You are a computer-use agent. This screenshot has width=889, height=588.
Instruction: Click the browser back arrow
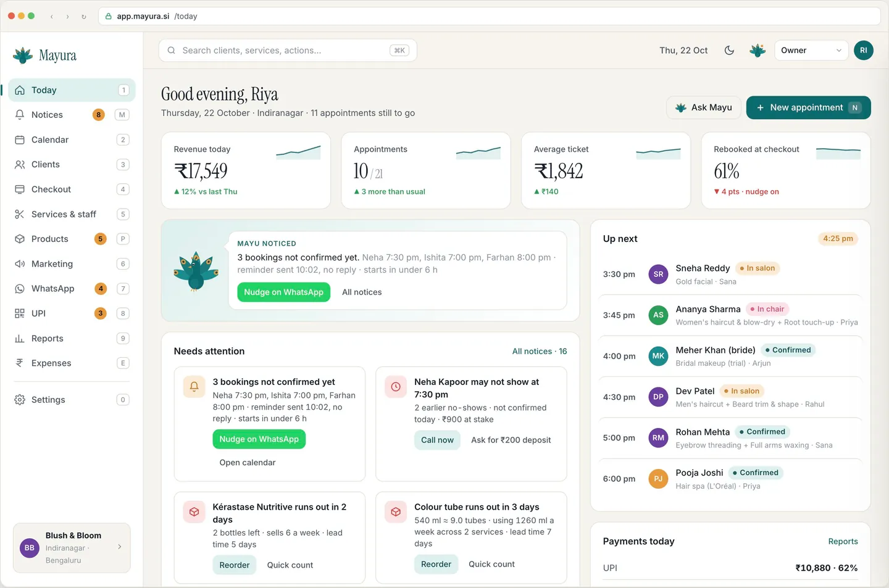pos(52,17)
